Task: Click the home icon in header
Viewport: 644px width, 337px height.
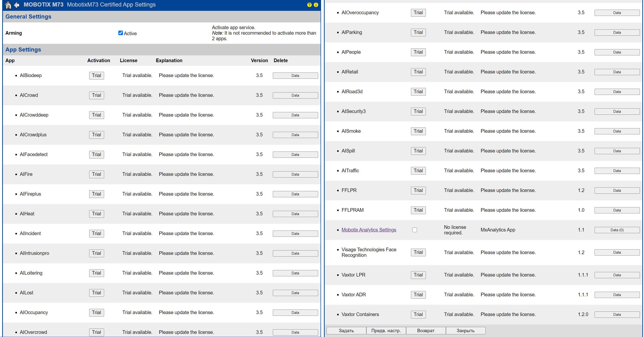Action: click(x=8, y=5)
